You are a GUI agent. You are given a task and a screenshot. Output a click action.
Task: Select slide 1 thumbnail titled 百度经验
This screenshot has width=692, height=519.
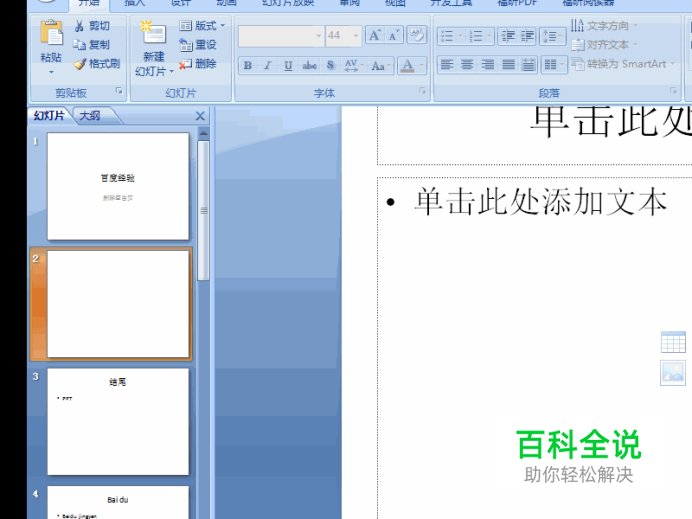click(118, 186)
